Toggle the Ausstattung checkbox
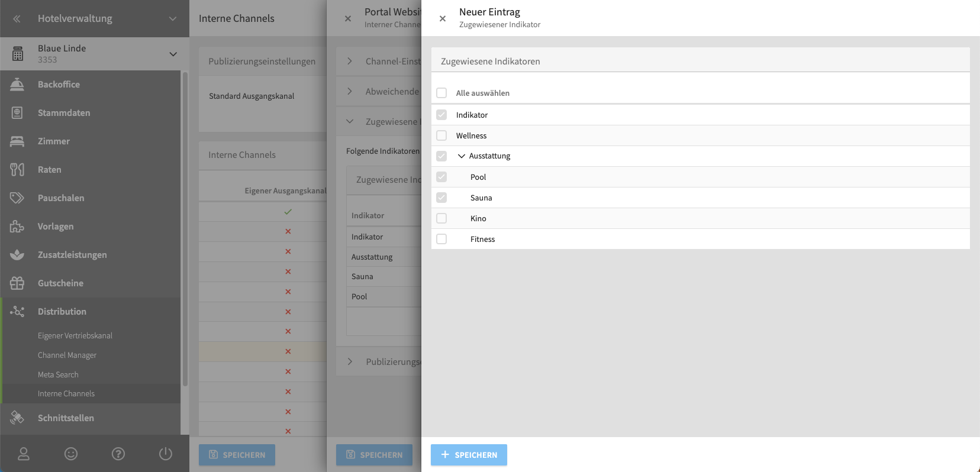This screenshot has width=980, height=472. (441, 156)
